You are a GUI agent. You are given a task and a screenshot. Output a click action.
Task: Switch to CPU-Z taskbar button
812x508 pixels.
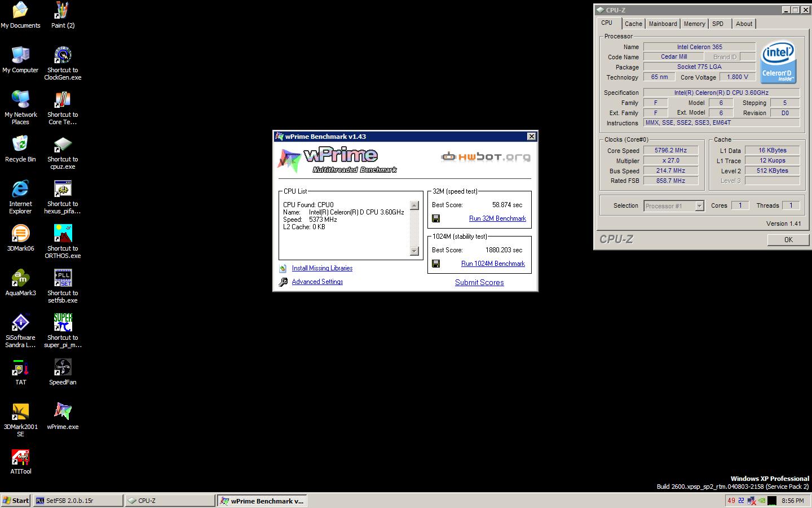tap(170, 501)
